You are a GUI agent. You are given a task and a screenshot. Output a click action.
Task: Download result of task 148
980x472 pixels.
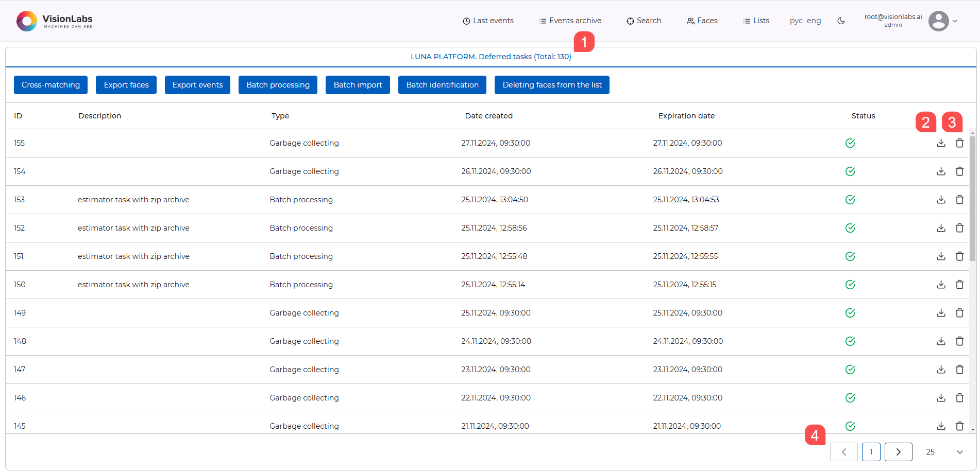[941, 341]
